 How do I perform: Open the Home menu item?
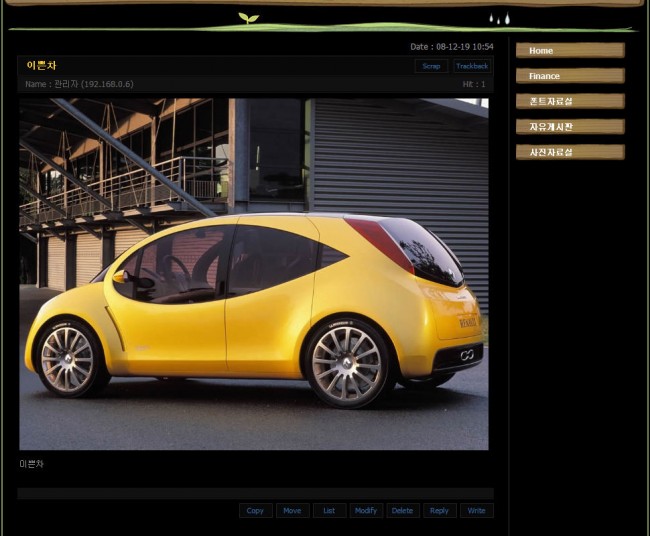tap(569, 50)
